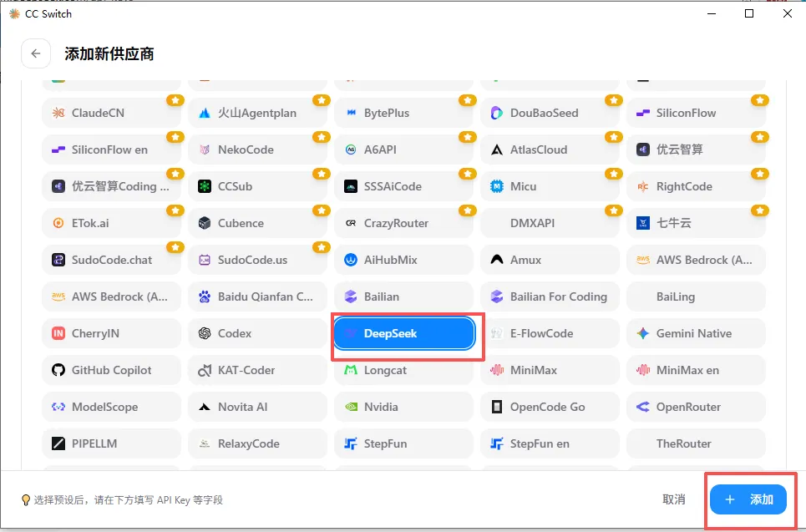Viewport: 806px width, 532px height.
Task: Click the API Key hint text
Action: 128,500
